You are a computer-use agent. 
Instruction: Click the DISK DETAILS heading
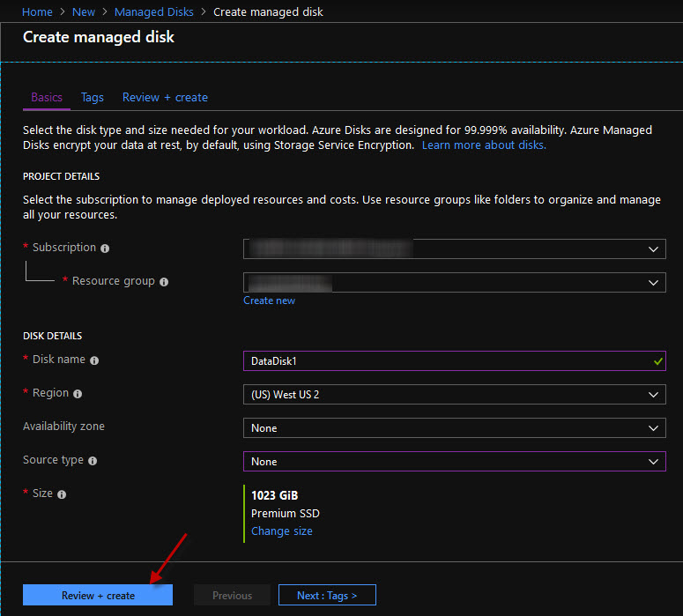pos(52,336)
